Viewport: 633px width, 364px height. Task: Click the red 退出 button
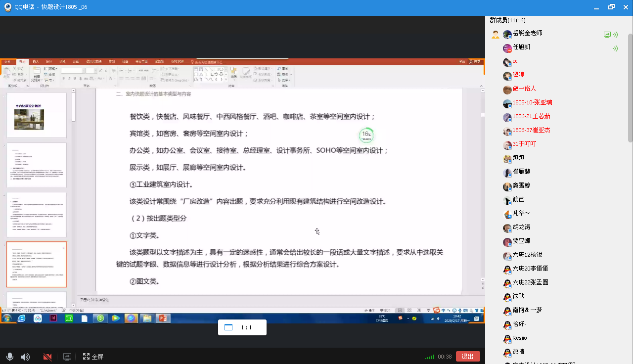[467, 357]
